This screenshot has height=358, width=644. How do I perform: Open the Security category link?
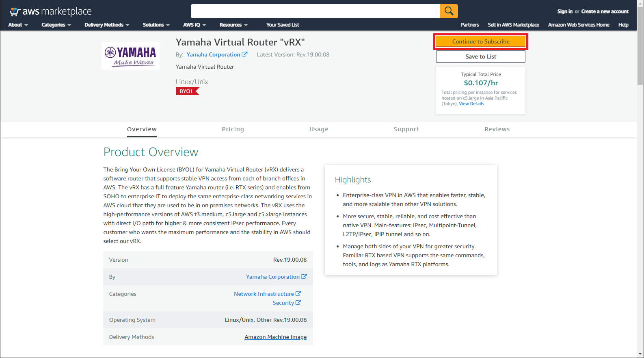tap(283, 303)
